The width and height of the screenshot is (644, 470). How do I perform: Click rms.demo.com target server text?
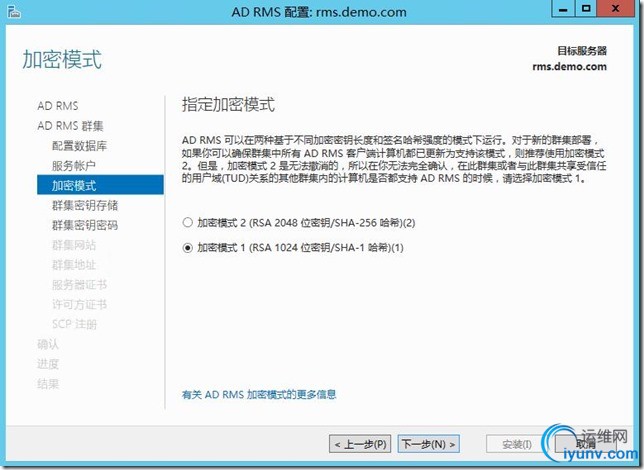pos(569,67)
